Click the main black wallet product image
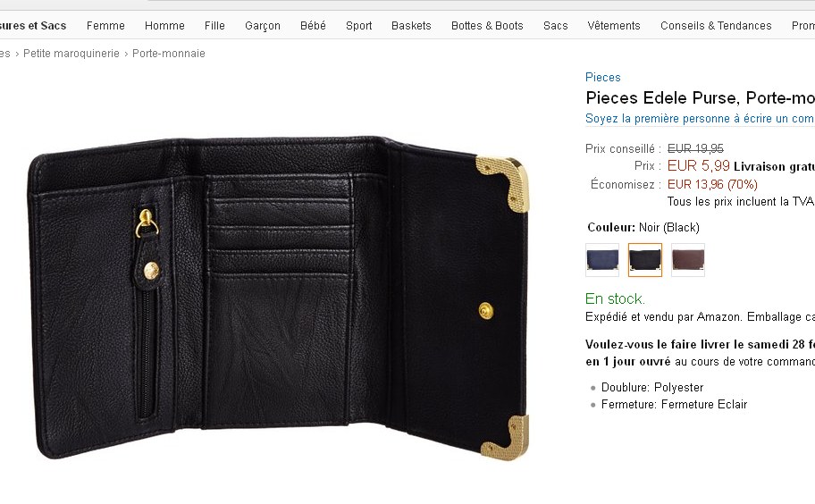Viewport: 815px width, 504px height. [x=277, y=297]
